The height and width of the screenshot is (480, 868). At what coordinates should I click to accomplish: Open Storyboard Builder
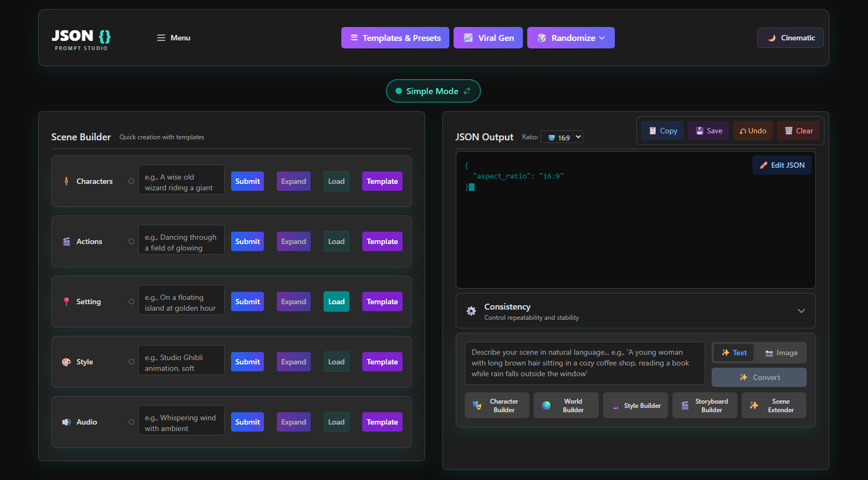click(x=705, y=405)
